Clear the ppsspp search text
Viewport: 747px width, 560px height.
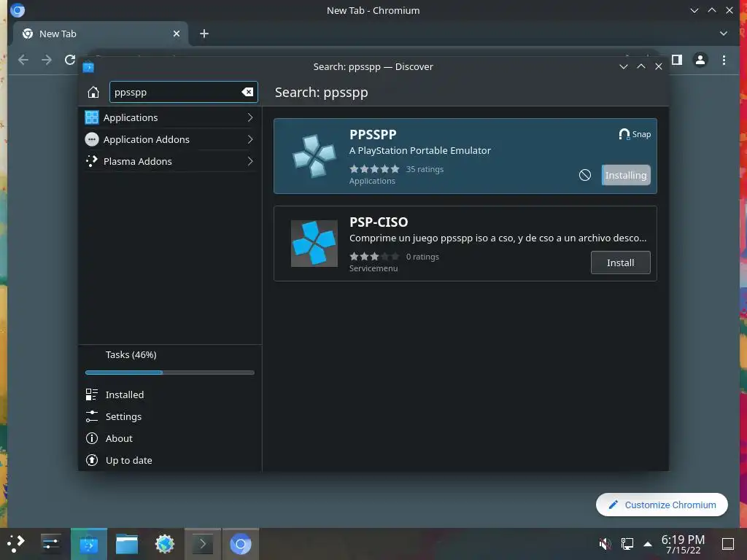click(x=247, y=93)
